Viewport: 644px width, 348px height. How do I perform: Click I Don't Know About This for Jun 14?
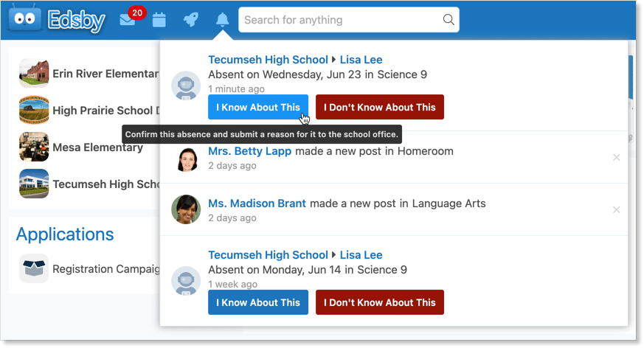tap(380, 302)
